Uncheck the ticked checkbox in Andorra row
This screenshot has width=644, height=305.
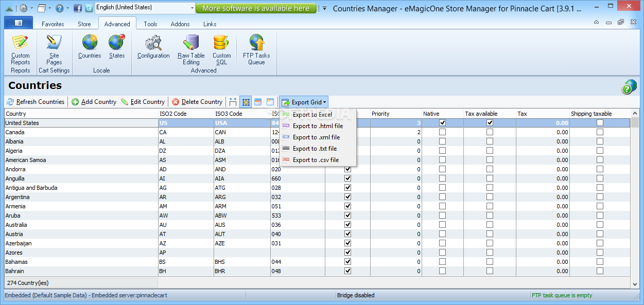pyautogui.click(x=347, y=169)
